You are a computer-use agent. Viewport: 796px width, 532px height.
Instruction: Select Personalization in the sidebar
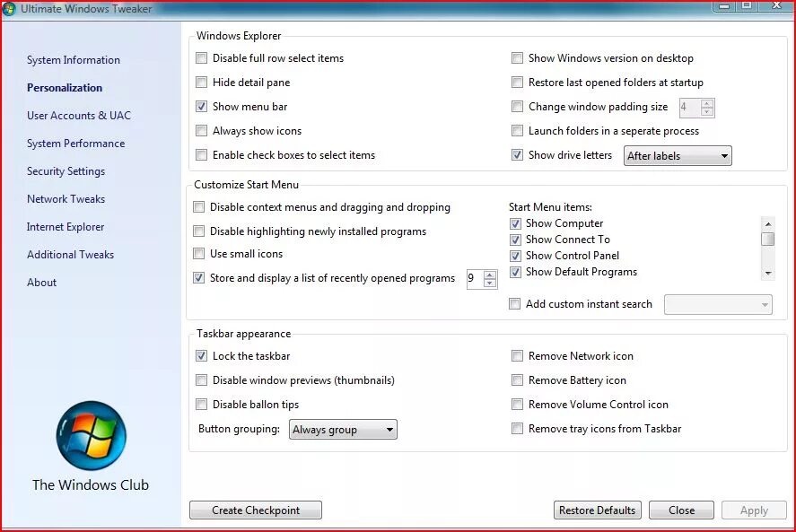point(65,88)
